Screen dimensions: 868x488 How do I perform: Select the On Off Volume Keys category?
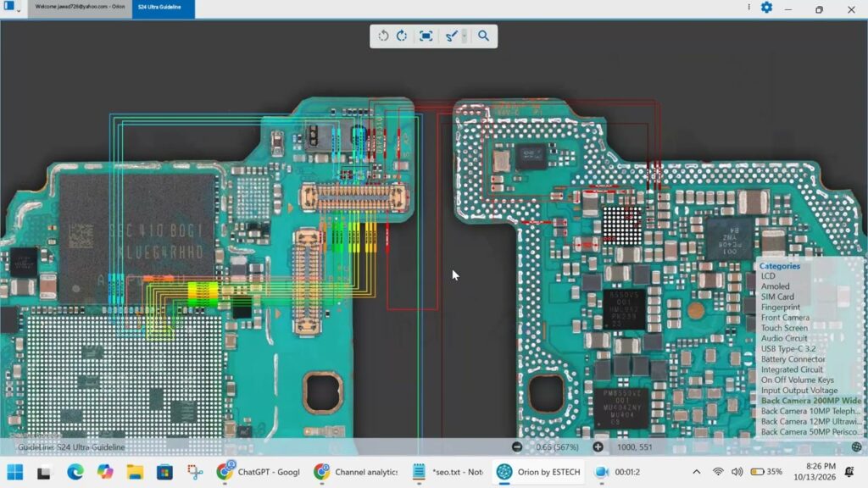coord(797,380)
